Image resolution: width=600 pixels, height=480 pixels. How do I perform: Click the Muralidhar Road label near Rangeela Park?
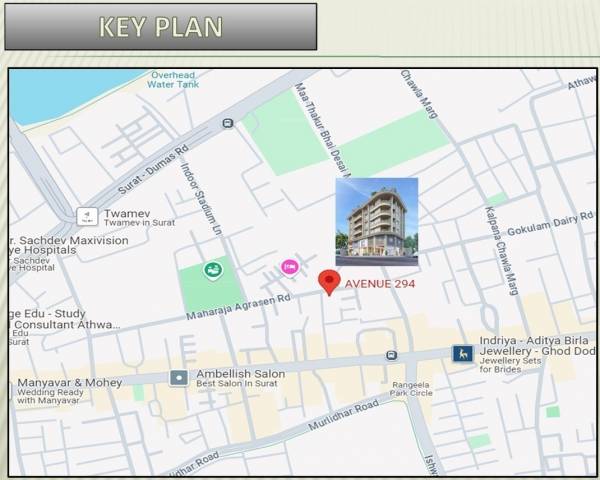[344, 415]
